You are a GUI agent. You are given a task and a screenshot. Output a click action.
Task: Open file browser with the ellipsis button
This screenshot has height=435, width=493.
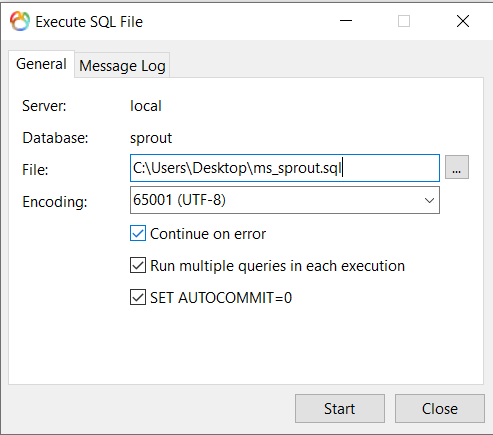tap(457, 167)
